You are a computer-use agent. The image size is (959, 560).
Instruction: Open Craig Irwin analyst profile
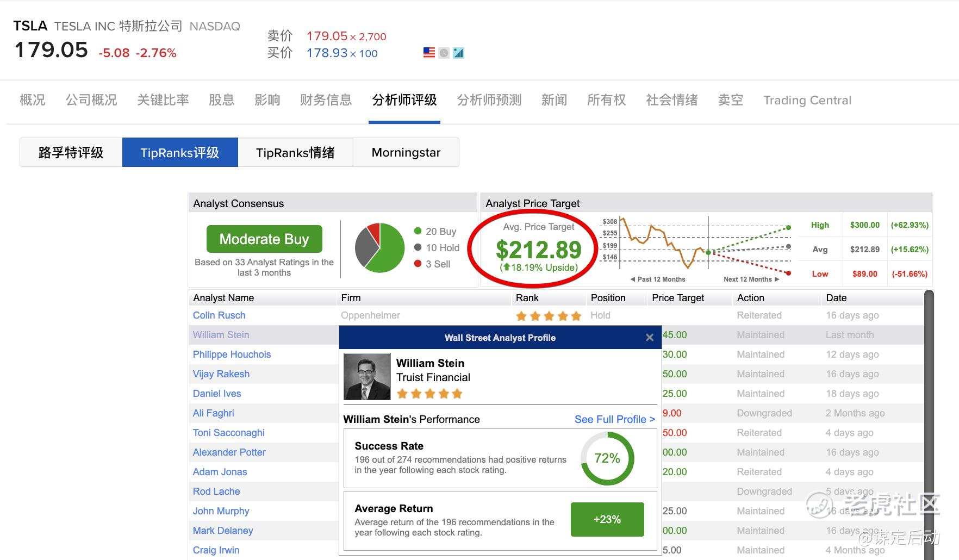216,550
